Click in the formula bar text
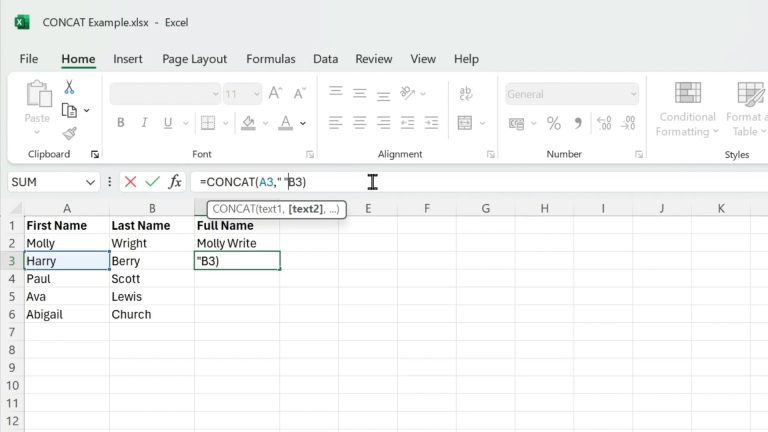The image size is (768, 432). [x=253, y=182]
